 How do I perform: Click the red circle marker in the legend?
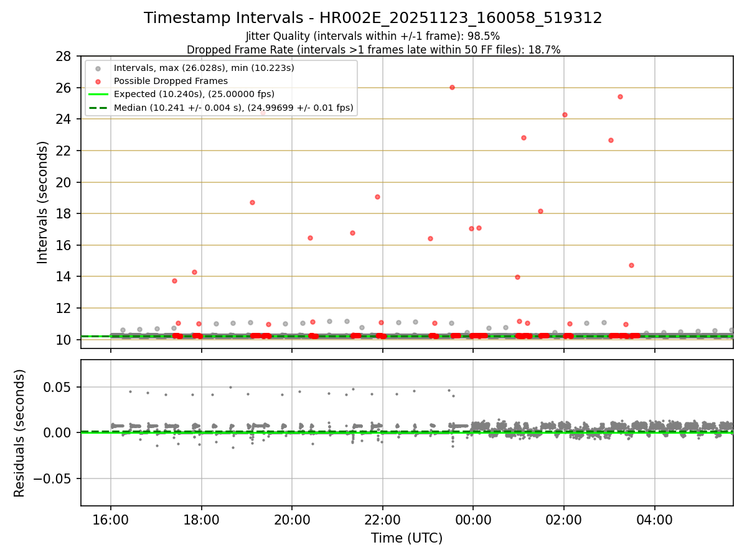pos(98,81)
